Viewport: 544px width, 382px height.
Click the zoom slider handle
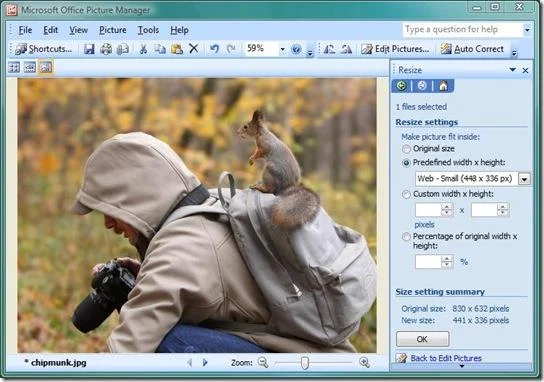(x=305, y=363)
